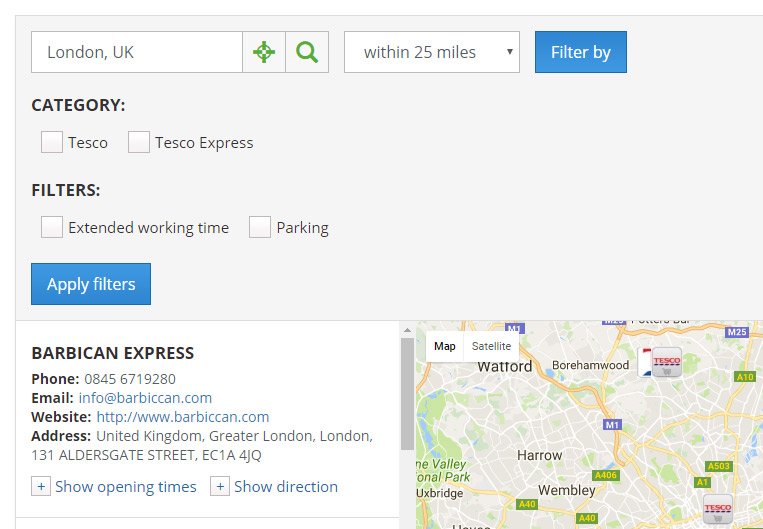Click the green locate-me crosshair icon

coord(264,52)
